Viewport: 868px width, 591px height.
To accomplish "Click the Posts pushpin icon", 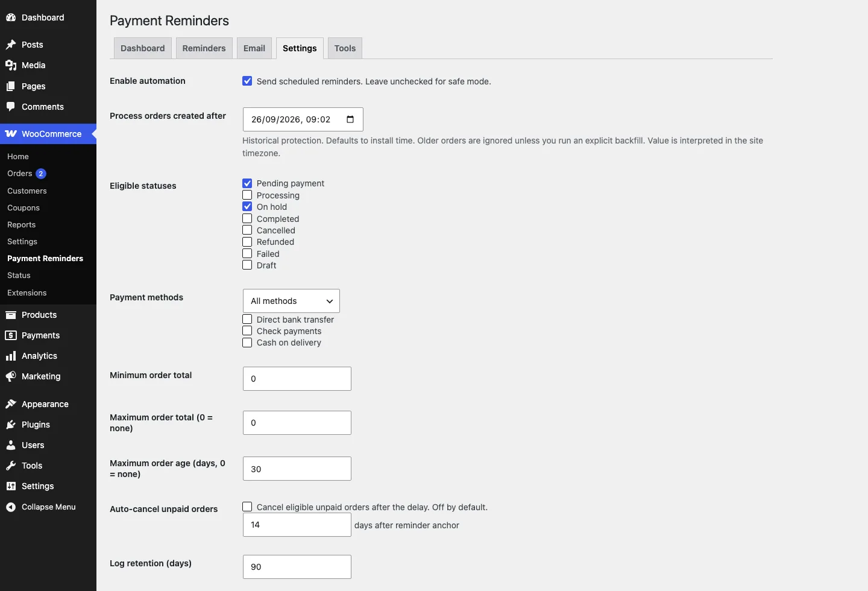I will (x=11, y=45).
